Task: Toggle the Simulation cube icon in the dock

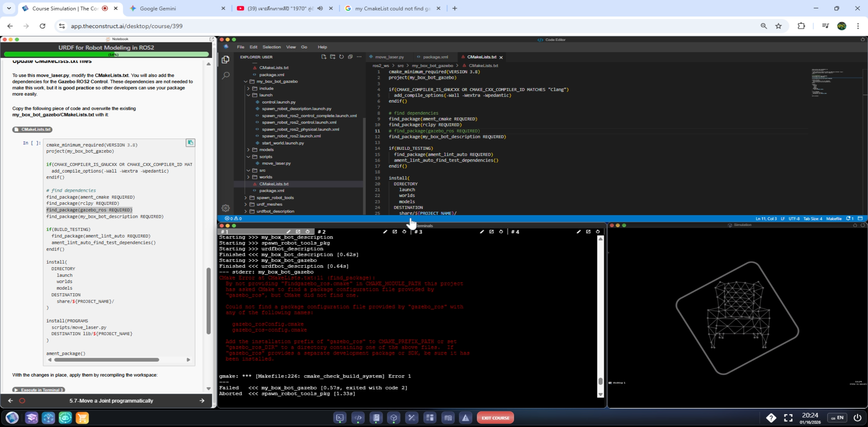Action: coord(394,418)
